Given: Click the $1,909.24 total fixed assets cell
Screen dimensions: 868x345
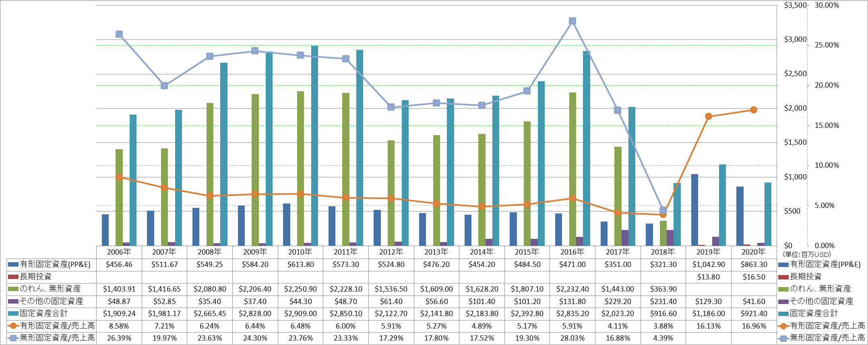Looking at the screenshot, I should [119, 314].
